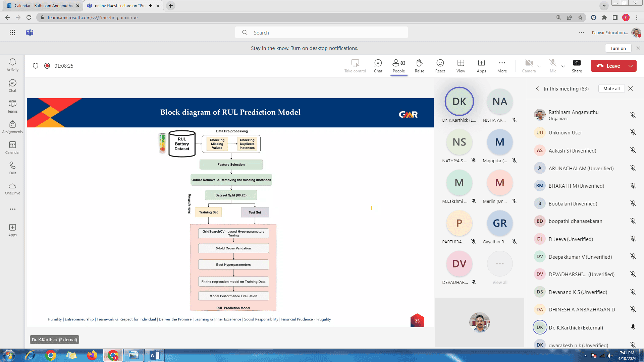Screen dimensions: 644x362
Task: Open OneDrive in the sidebar
Action: click(12, 188)
